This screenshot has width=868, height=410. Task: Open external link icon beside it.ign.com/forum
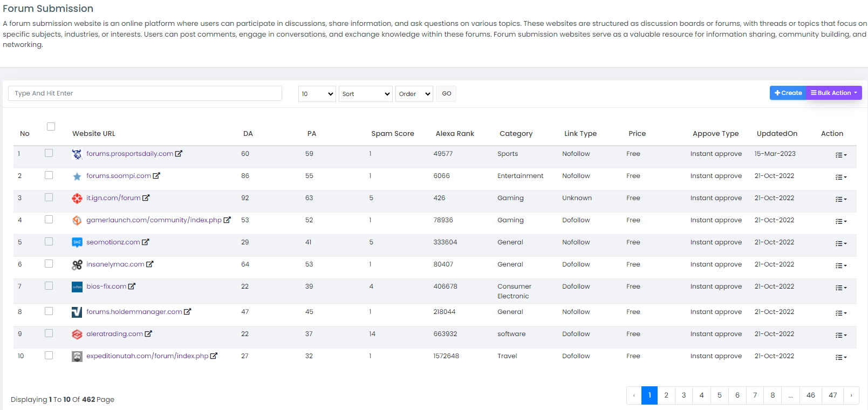[146, 198]
